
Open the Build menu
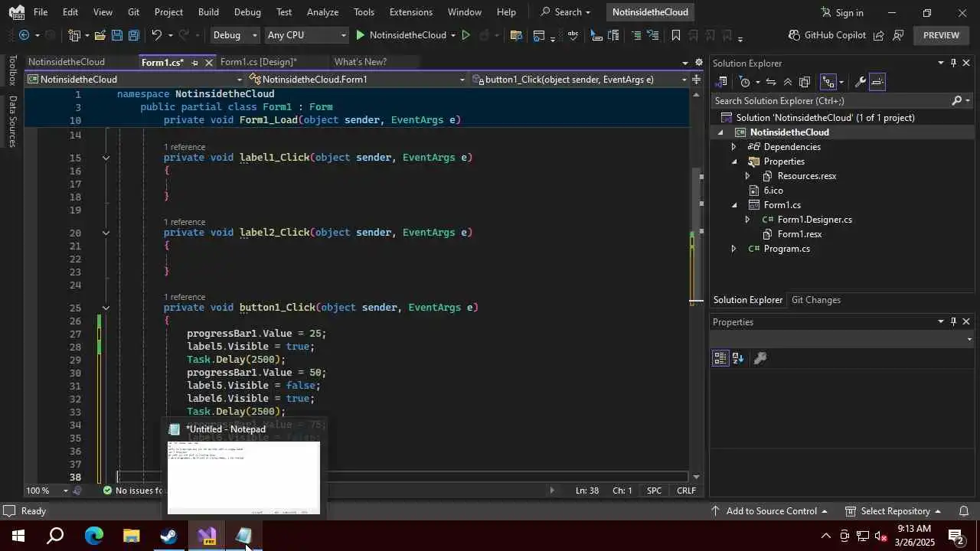click(208, 12)
